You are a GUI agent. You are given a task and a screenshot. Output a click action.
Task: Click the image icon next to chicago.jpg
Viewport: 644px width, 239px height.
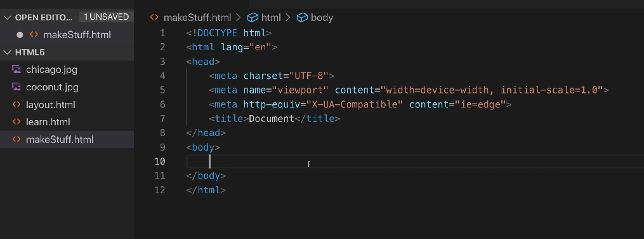[x=16, y=69]
